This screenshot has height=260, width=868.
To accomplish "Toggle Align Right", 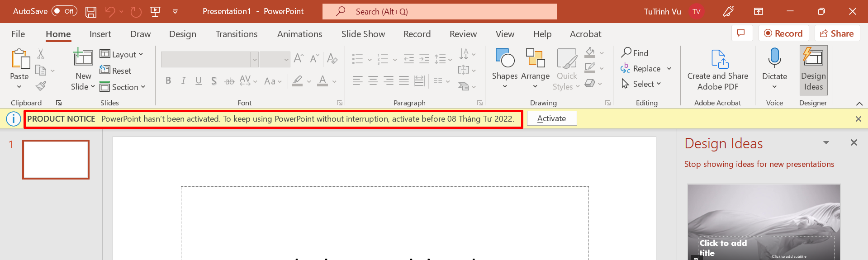I will click(x=389, y=81).
